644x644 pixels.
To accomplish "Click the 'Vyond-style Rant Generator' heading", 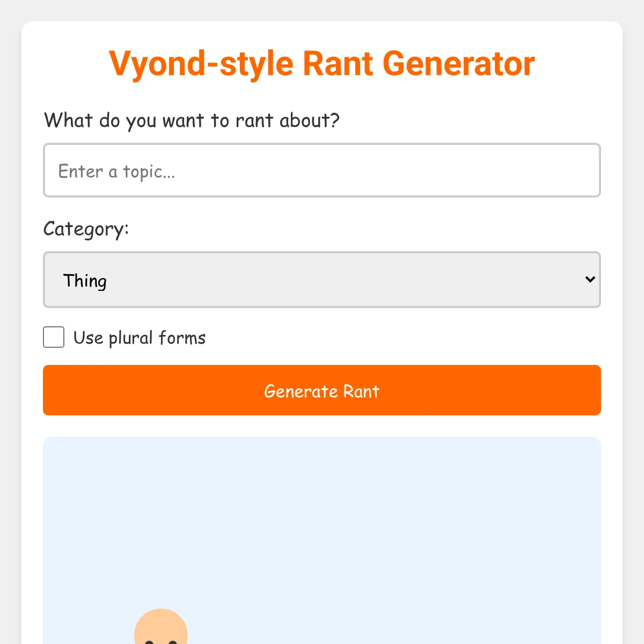I will coord(322,63).
